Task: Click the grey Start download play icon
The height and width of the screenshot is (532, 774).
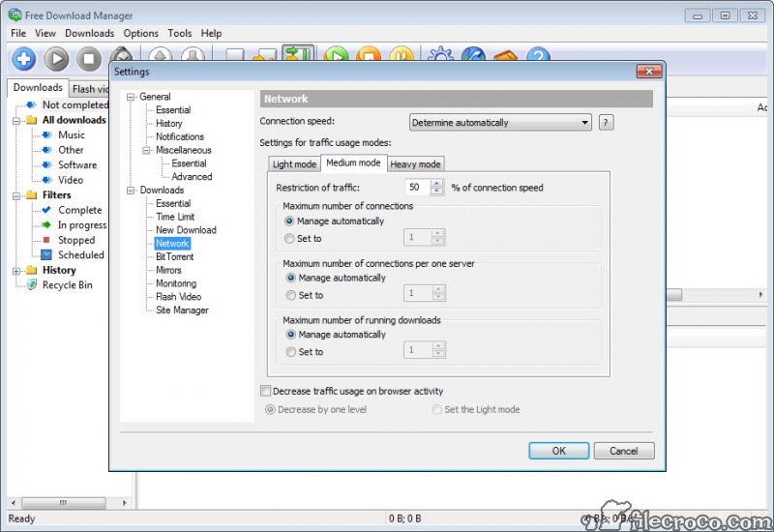Action: tap(56, 59)
